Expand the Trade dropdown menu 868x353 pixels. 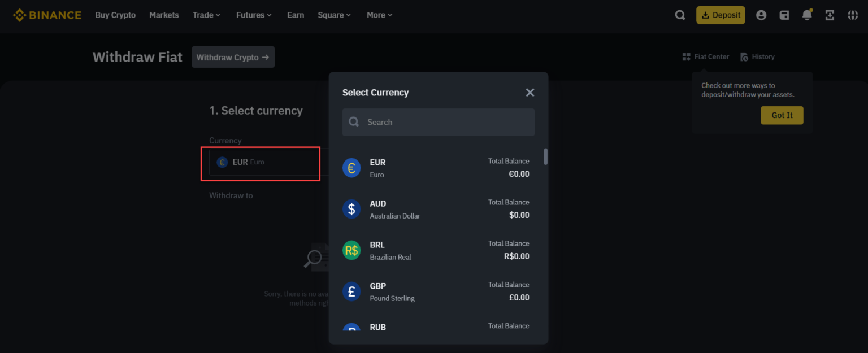pyautogui.click(x=206, y=15)
